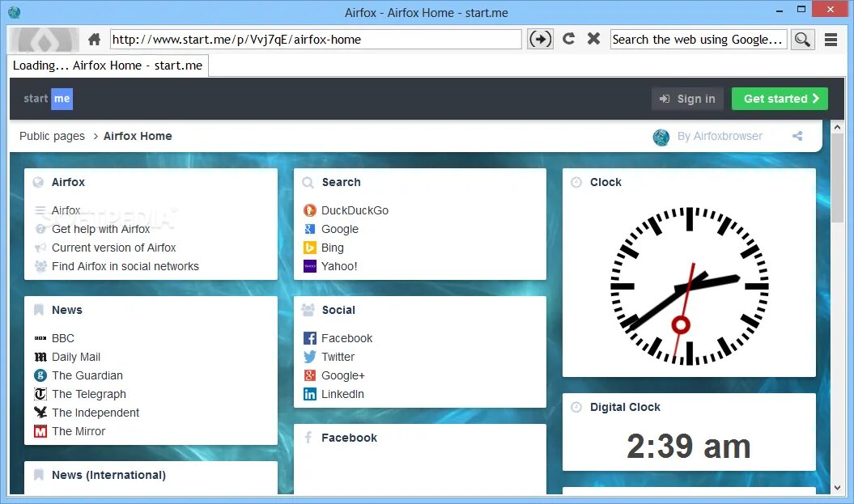Click the 2:39 am digital time
The image size is (854, 504).
pos(689,447)
